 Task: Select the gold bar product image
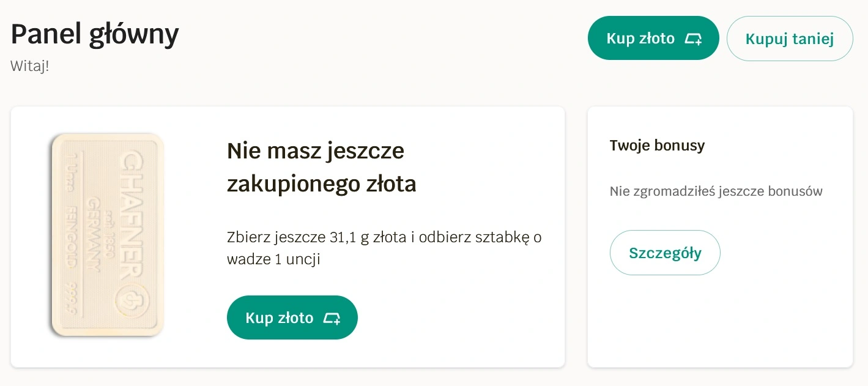[107, 235]
